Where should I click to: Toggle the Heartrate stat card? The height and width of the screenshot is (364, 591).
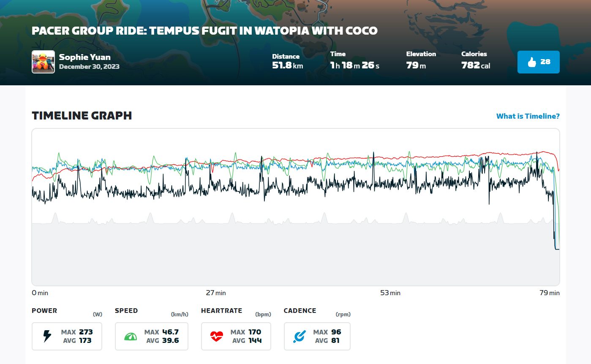pyautogui.click(x=236, y=336)
